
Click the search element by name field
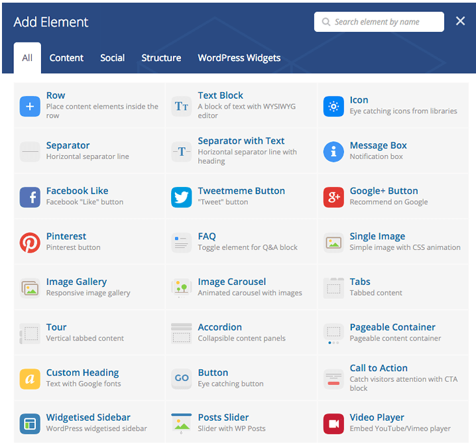point(385,22)
